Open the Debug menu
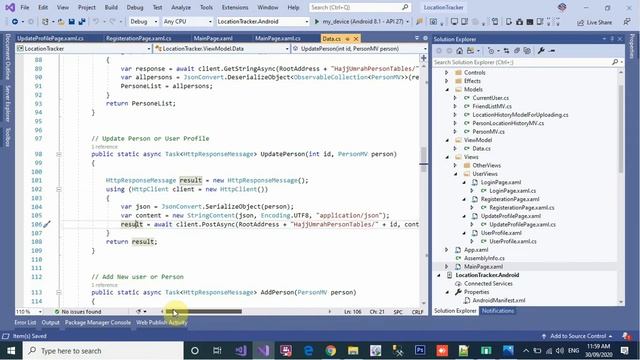The image size is (640, 360). 135,7
